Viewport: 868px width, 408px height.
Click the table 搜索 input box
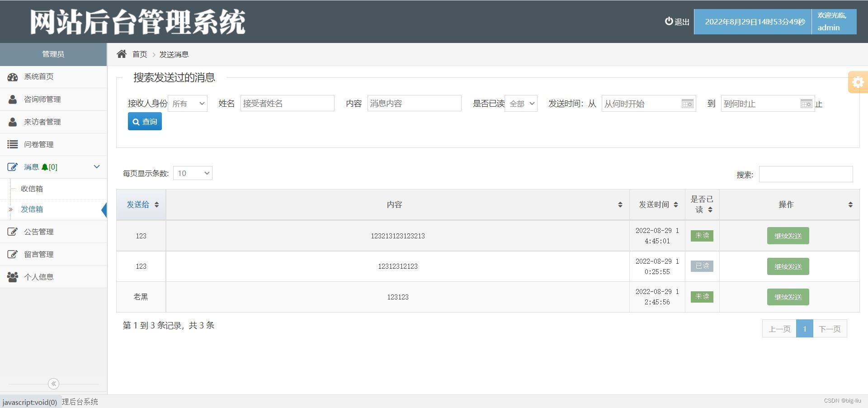click(806, 174)
